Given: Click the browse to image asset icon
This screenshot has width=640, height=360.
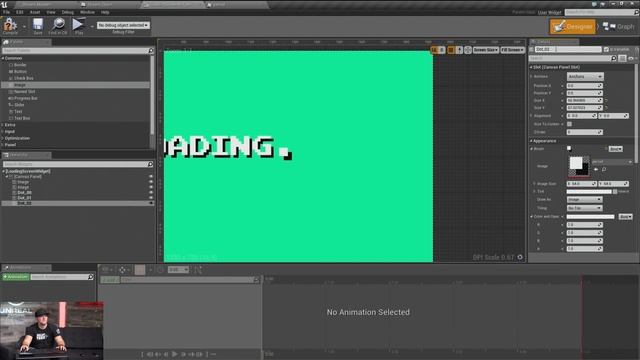Looking at the screenshot, I should (604, 169).
